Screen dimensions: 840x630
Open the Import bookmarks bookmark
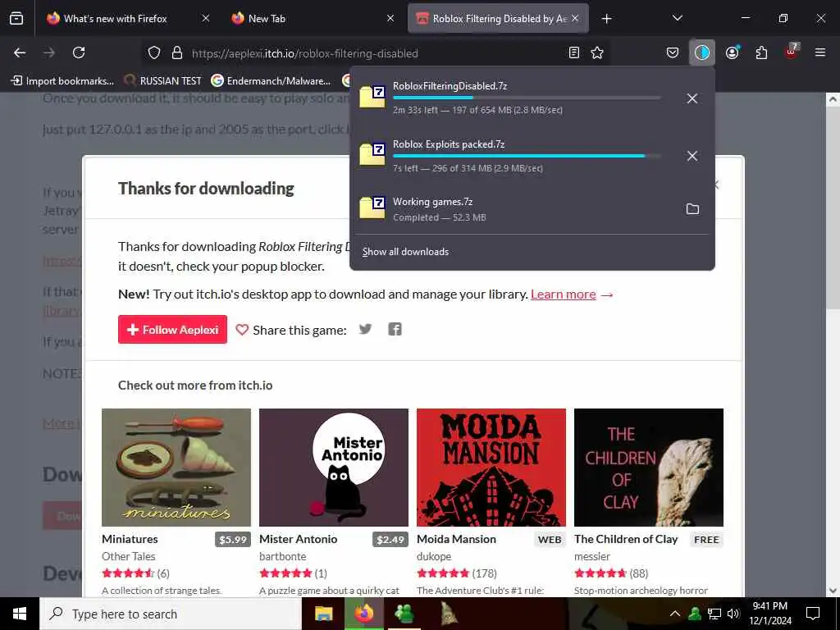(62, 81)
